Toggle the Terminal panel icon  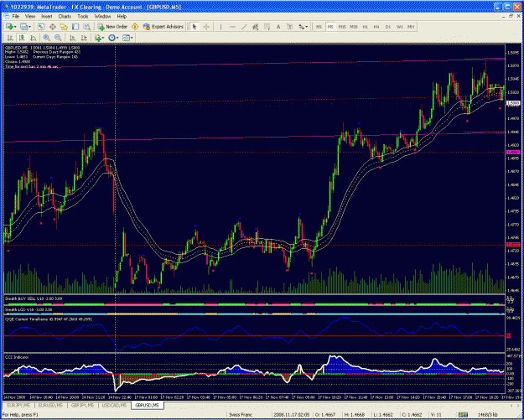[75, 27]
